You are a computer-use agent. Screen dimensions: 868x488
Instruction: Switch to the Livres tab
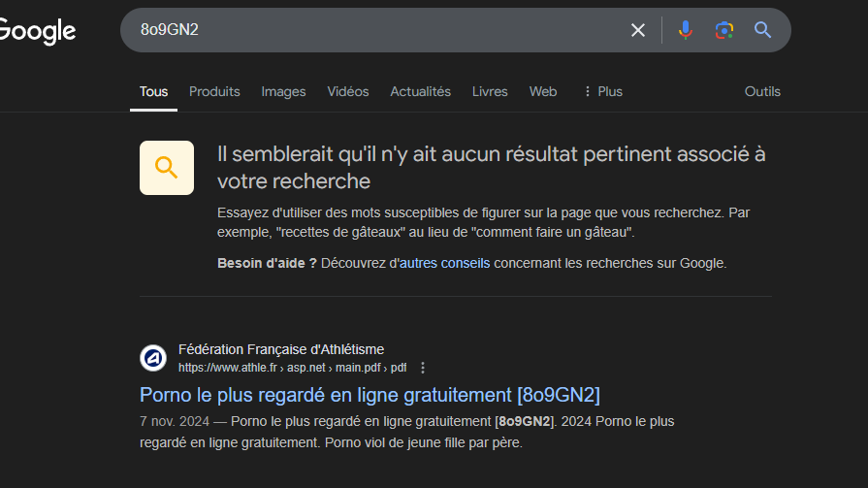(490, 91)
